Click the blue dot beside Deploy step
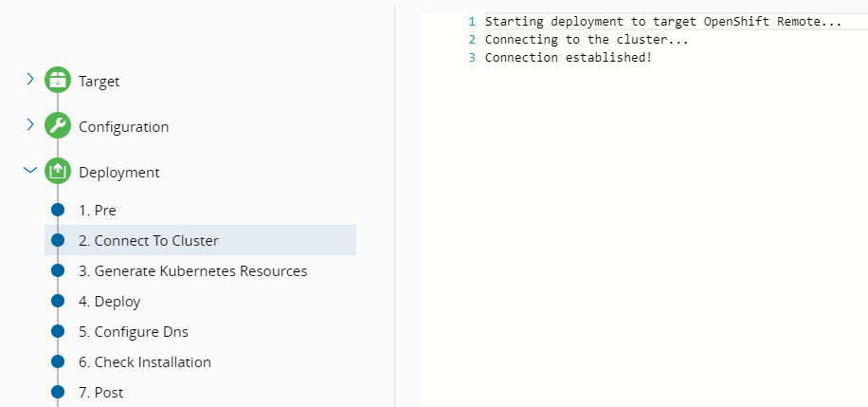The image size is (868, 407). click(x=58, y=301)
